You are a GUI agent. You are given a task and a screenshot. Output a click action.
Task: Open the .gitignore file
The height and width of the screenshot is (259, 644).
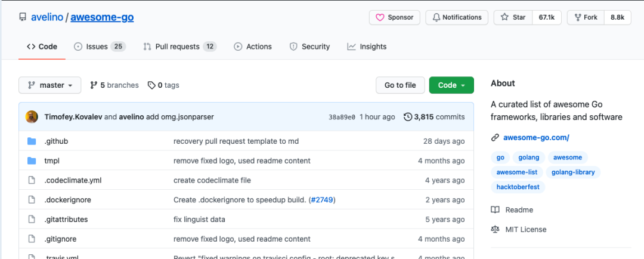click(x=60, y=239)
